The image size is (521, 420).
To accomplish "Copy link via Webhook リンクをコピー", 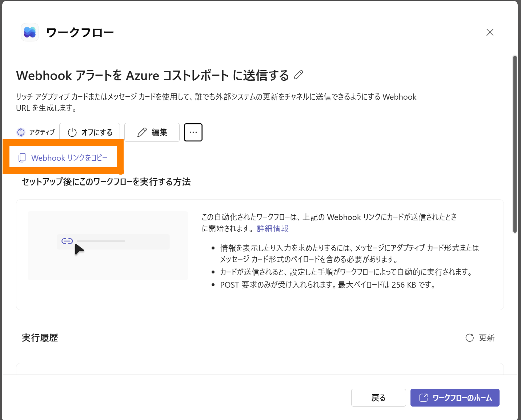I will click(x=63, y=157).
